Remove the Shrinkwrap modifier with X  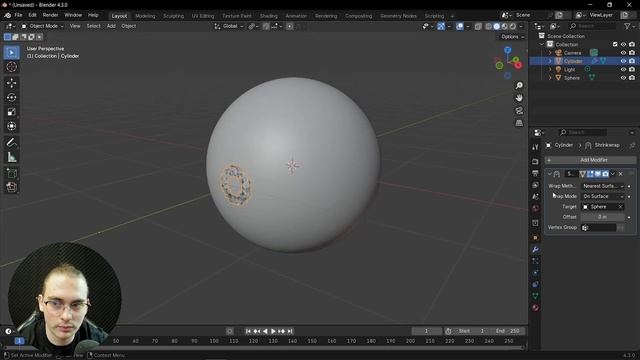tap(620, 174)
